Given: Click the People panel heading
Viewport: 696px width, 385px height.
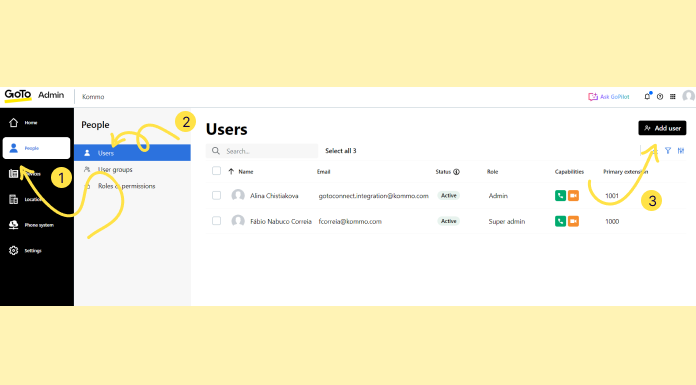Looking at the screenshot, I should pyautogui.click(x=95, y=125).
